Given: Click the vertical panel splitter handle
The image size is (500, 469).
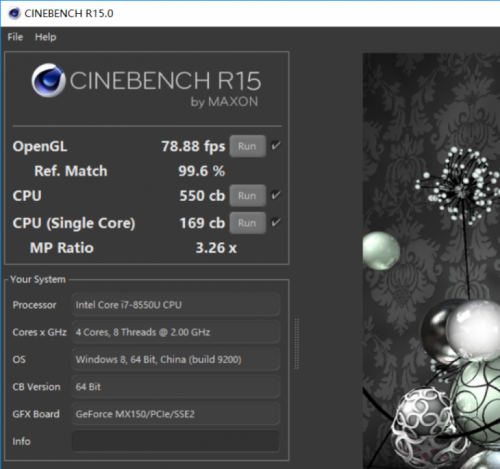Looking at the screenshot, I should [297, 344].
